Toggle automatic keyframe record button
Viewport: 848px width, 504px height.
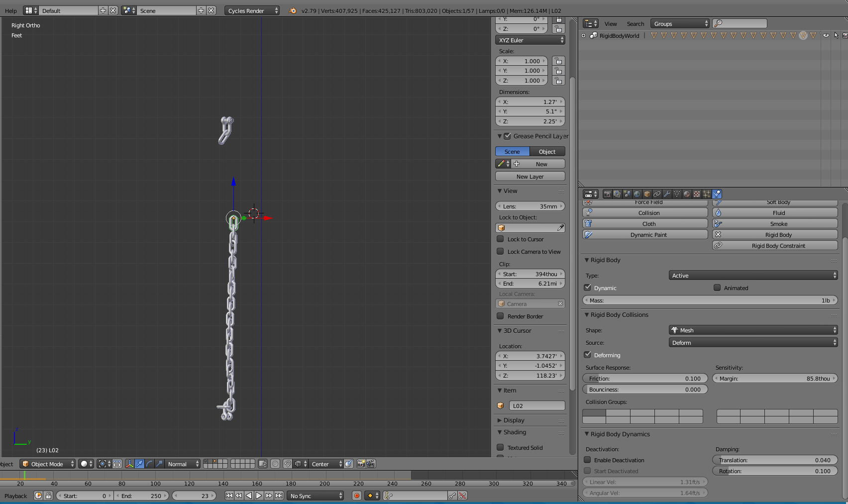point(356,496)
